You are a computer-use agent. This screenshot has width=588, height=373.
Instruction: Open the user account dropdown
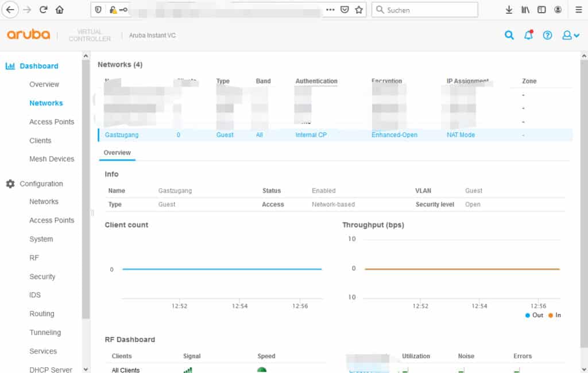571,35
